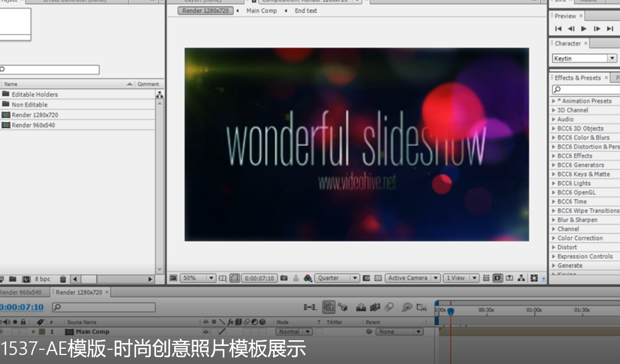Select the Render 1280x720 timeline tab
The image size is (620, 364).
[x=79, y=292]
